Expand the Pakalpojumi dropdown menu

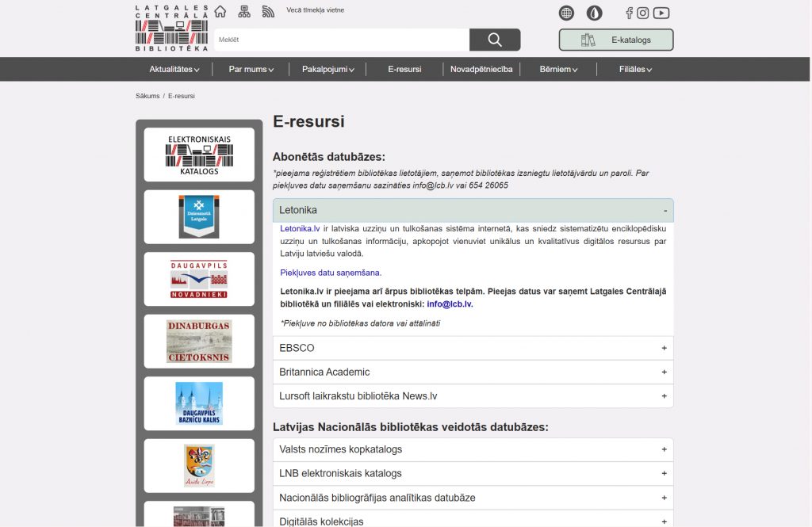327,69
